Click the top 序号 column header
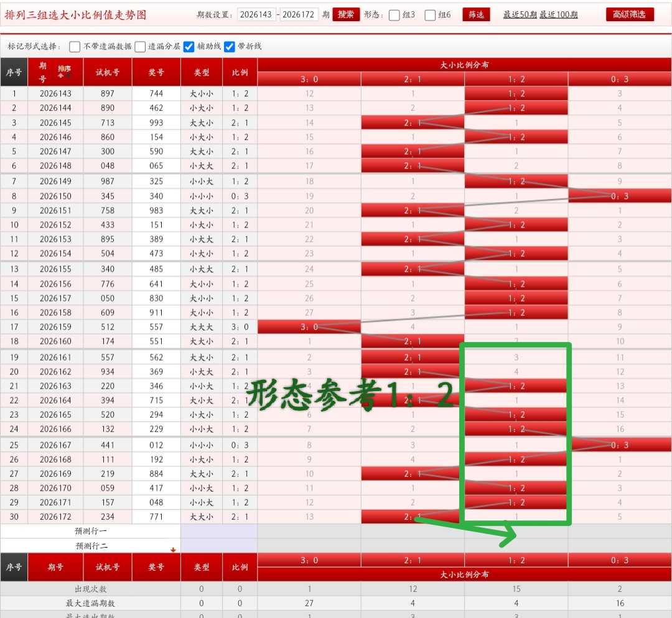The width and height of the screenshot is (672, 618). (x=14, y=72)
